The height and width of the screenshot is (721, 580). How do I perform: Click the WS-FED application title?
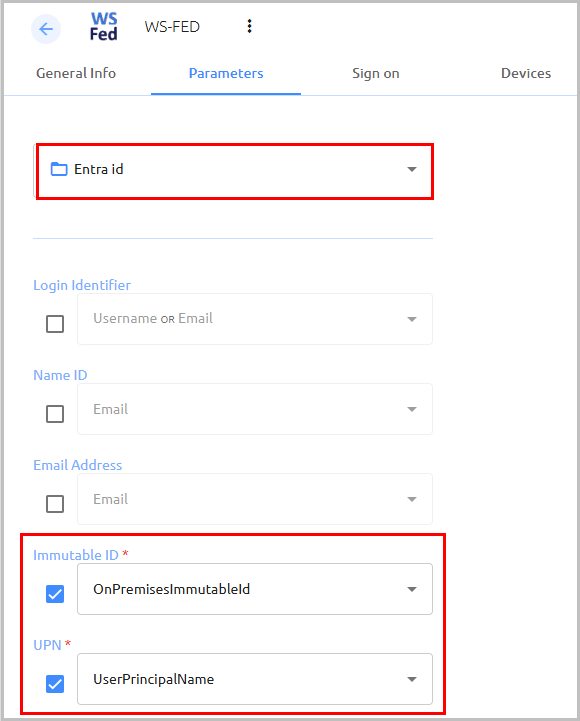pyautogui.click(x=172, y=27)
